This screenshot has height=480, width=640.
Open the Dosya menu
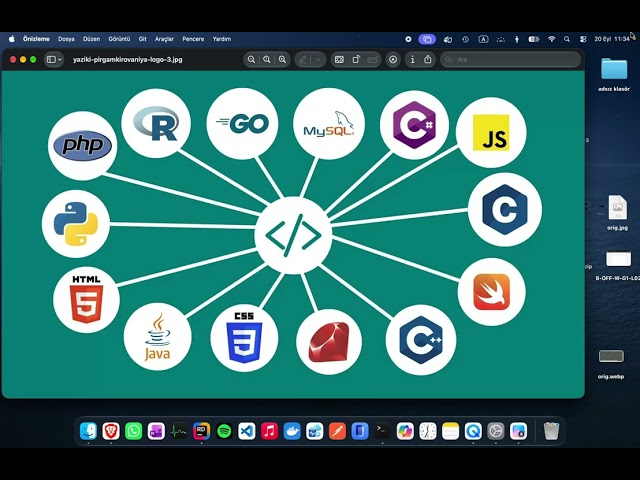[x=66, y=39]
